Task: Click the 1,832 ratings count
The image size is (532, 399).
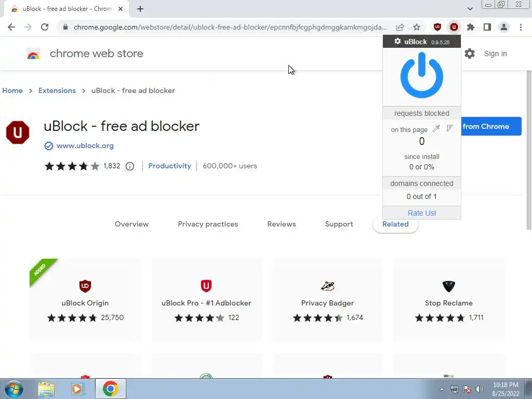Action: pos(112,166)
